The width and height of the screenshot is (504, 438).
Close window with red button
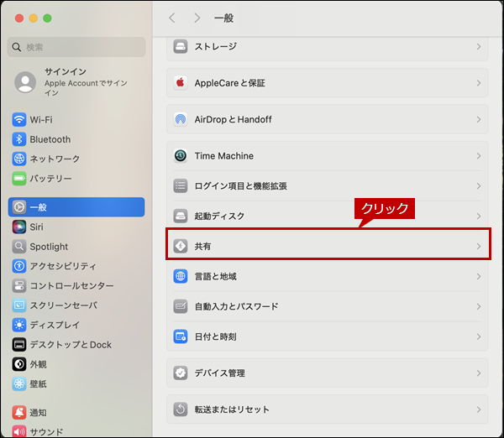[x=19, y=18]
